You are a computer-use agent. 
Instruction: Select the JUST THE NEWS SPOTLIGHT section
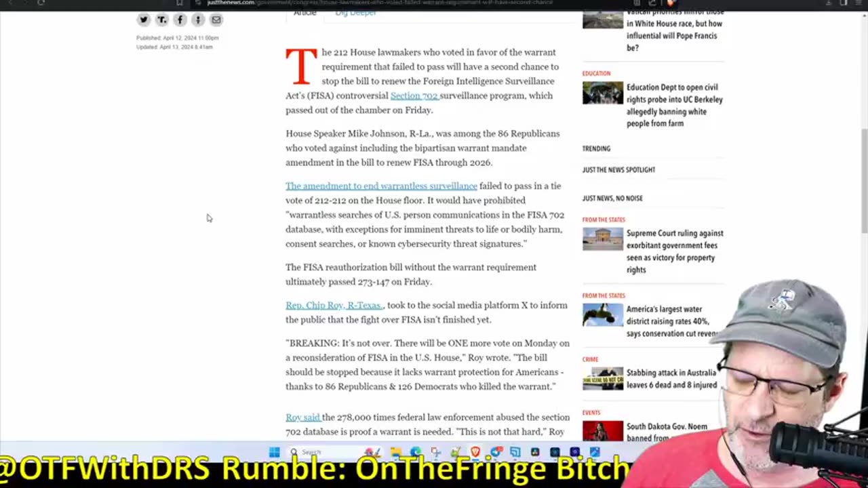pos(618,170)
